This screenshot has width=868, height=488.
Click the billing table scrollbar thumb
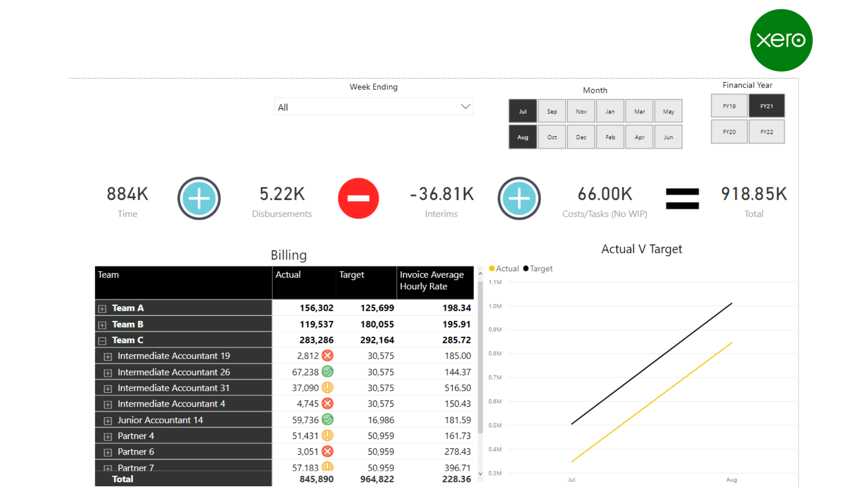click(480, 357)
